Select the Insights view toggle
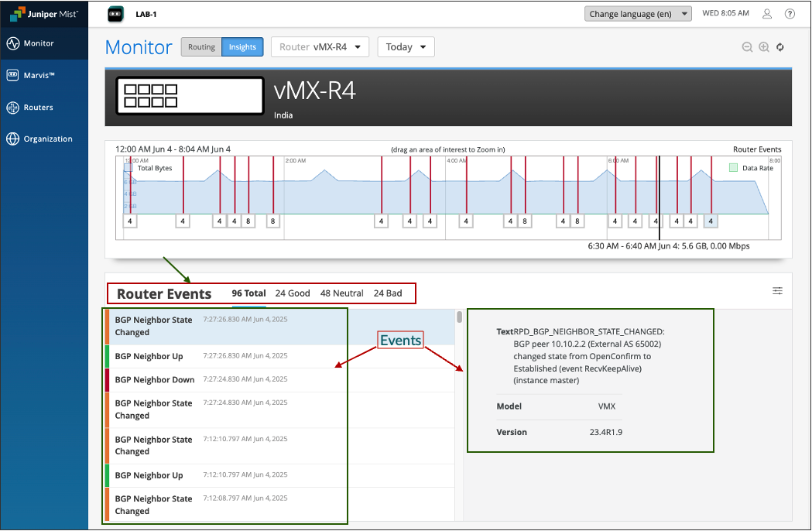This screenshot has height=531, width=812. (x=242, y=47)
